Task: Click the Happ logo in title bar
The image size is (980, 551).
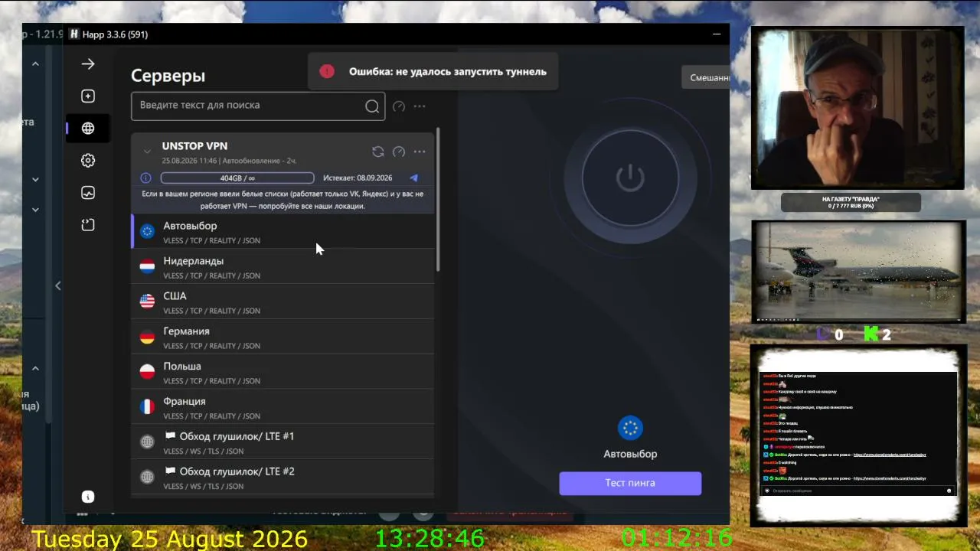Action: 74,34
